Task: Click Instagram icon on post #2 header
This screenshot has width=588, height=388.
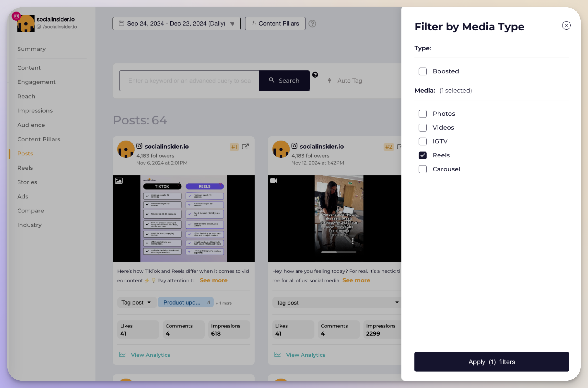Action: (294, 146)
